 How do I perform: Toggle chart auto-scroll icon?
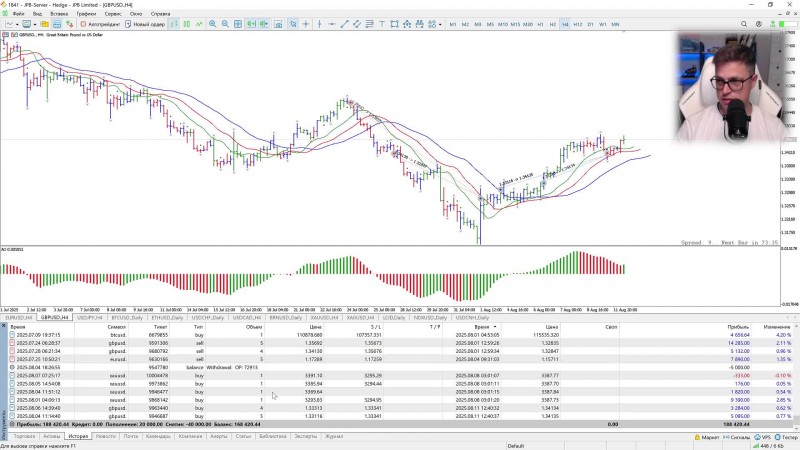pyautogui.click(x=251, y=24)
